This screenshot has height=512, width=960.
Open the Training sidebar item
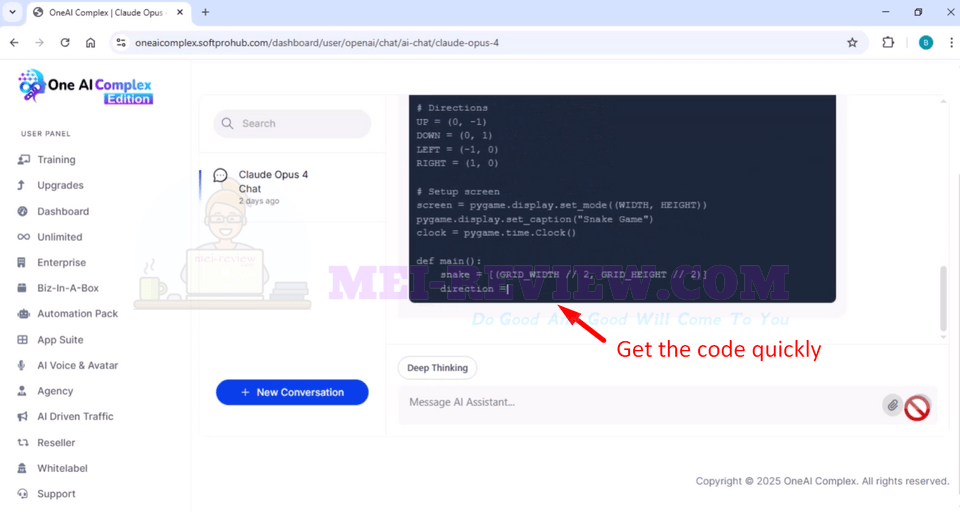pos(56,160)
